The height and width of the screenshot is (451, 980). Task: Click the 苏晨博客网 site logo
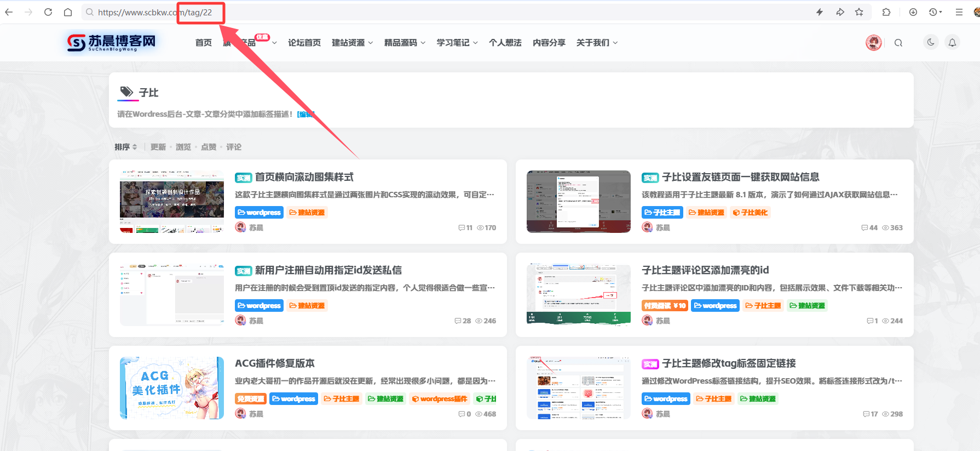tap(111, 42)
